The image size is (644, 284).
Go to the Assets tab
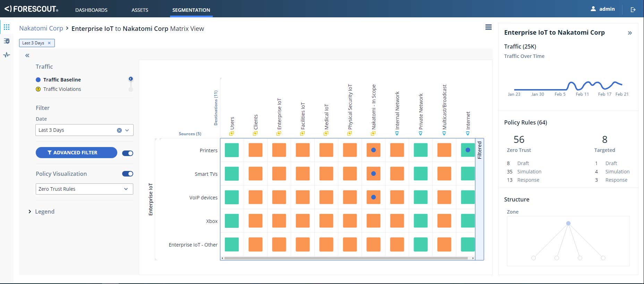pyautogui.click(x=140, y=10)
